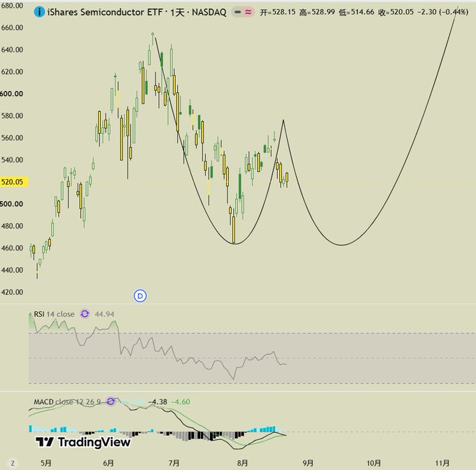Click the 620.00 price axis label

(12, 72)
